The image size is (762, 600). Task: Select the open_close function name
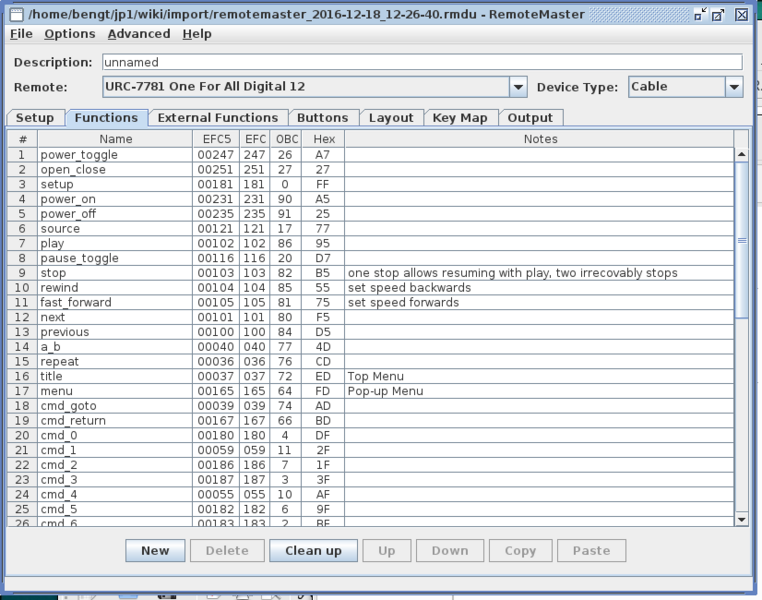point(115,170)
